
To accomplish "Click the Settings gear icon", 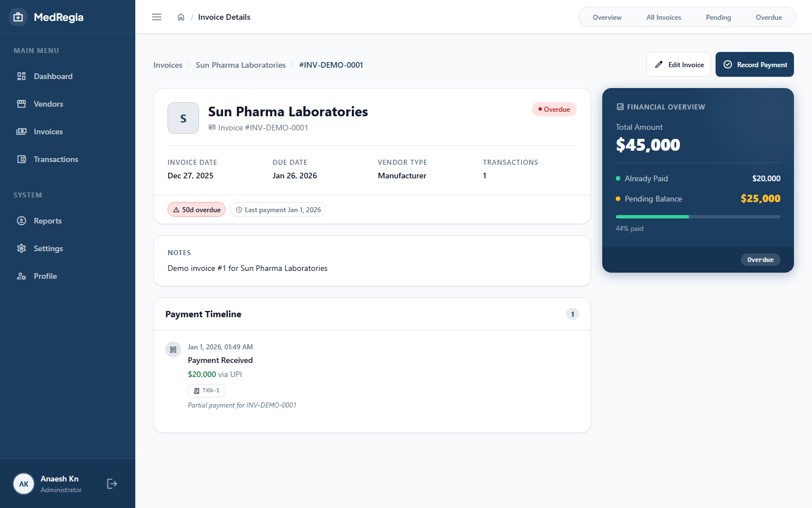I will (x=21, y=248).
